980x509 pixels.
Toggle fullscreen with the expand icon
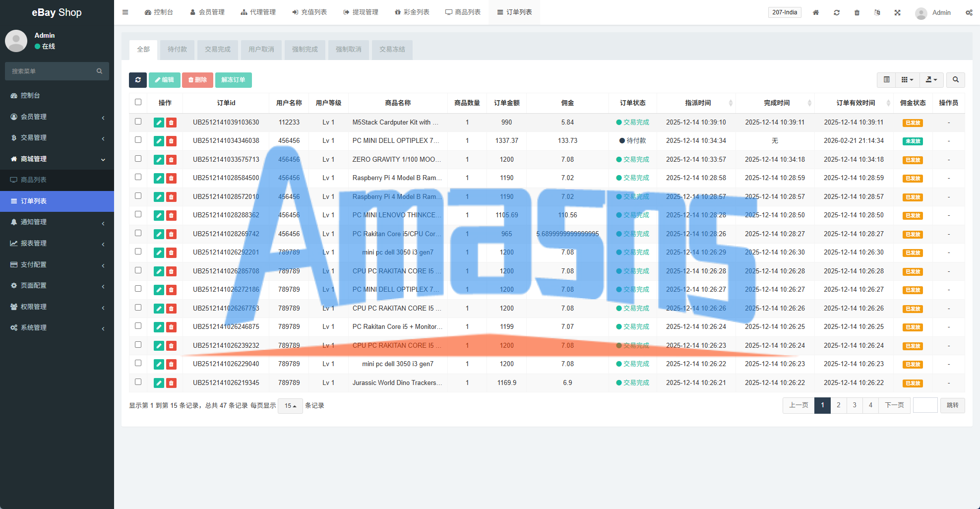(898, 12)
